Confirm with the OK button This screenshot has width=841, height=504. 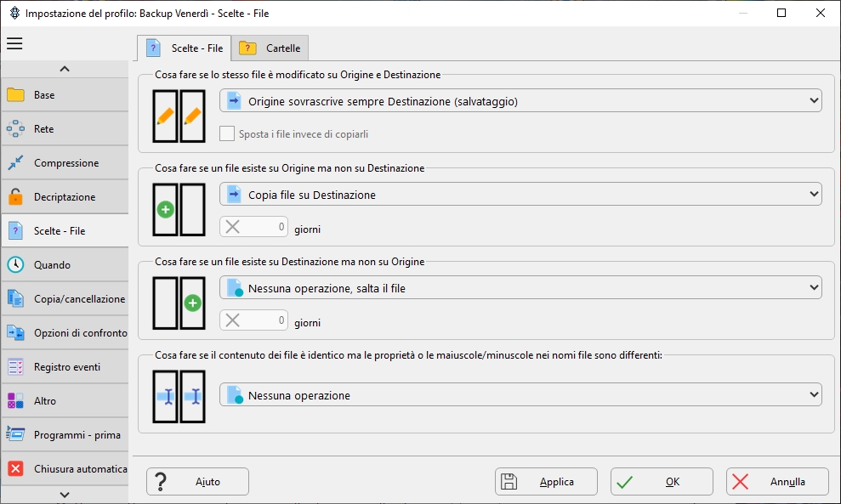(x=662, y=482)
